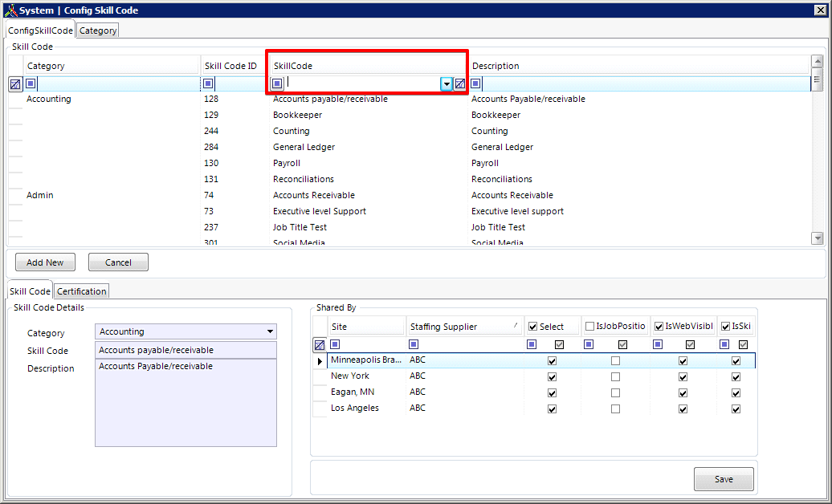Click the Skill Code grid scrollbar up arrow
Screen dimensions: 832x504
pyautogui.click(x=818, y=62)
